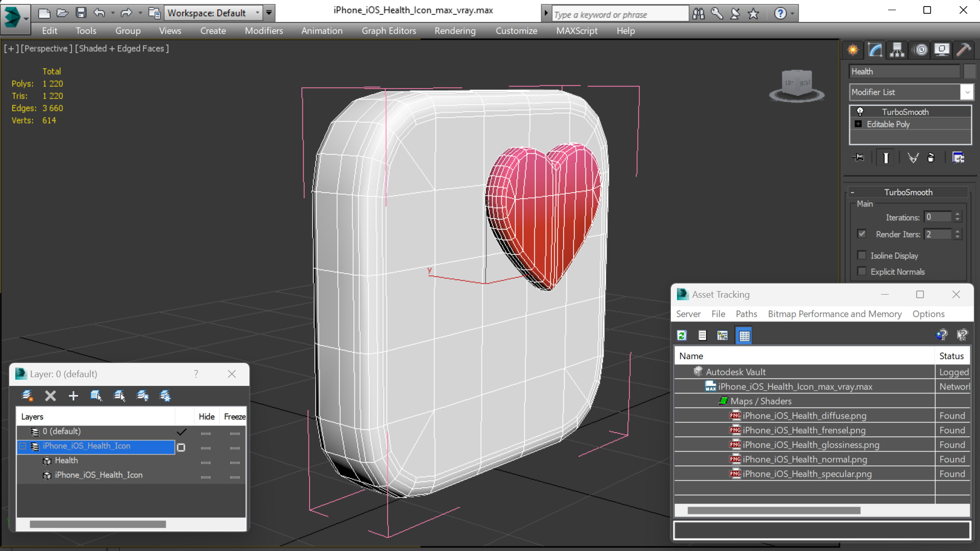Enable Isoline Display checkbox
Image resolution: width=980 pixels, height=551 pixels.
click(862, 255)
